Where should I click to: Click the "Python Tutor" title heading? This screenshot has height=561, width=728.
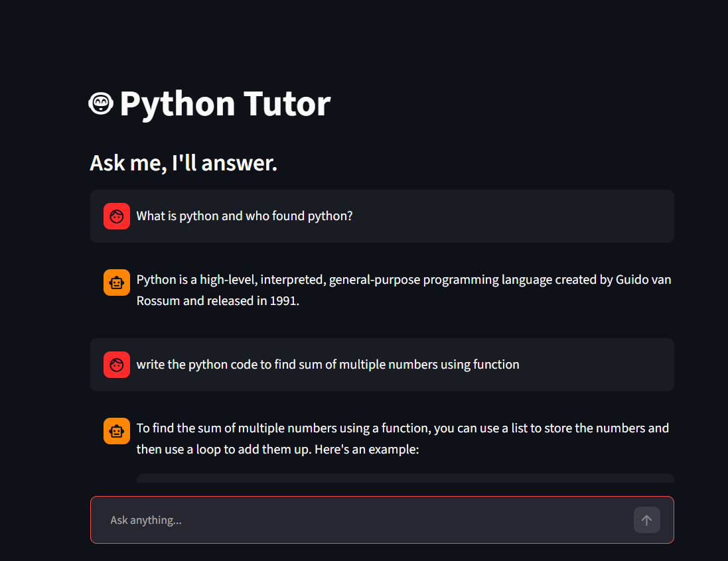pos(225,104)
